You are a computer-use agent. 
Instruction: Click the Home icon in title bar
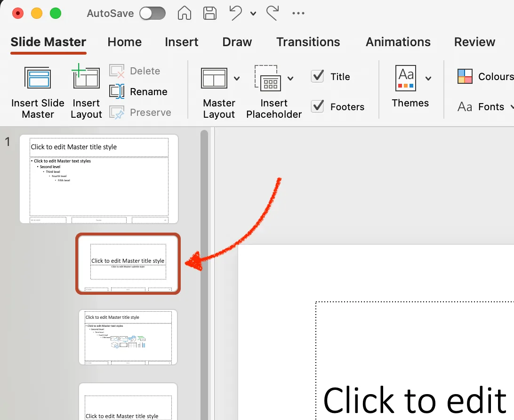[x=184, y=14]
